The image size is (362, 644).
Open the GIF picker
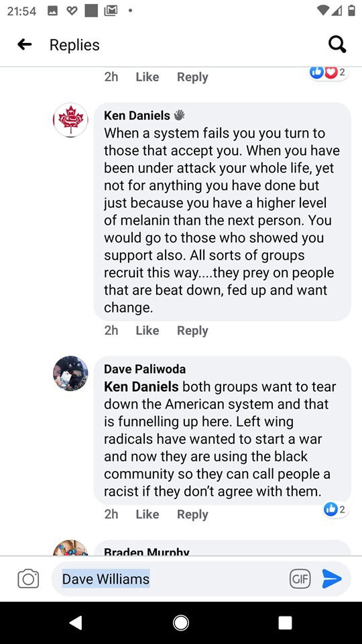(x=300, y=579)
